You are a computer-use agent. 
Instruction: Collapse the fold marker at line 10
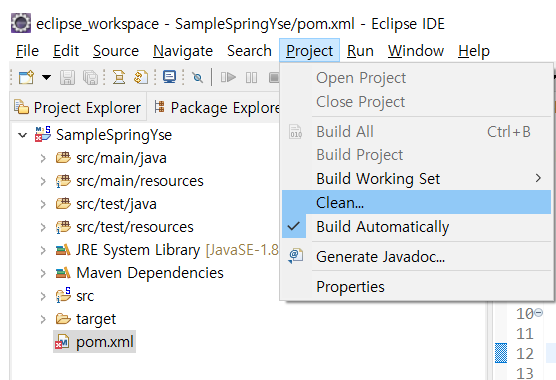tap(538, 312)
